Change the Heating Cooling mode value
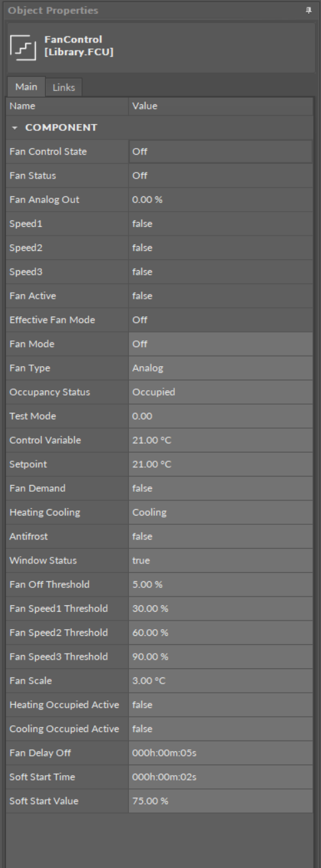This screenshot has width=321, height=868. tap(221, 512)
